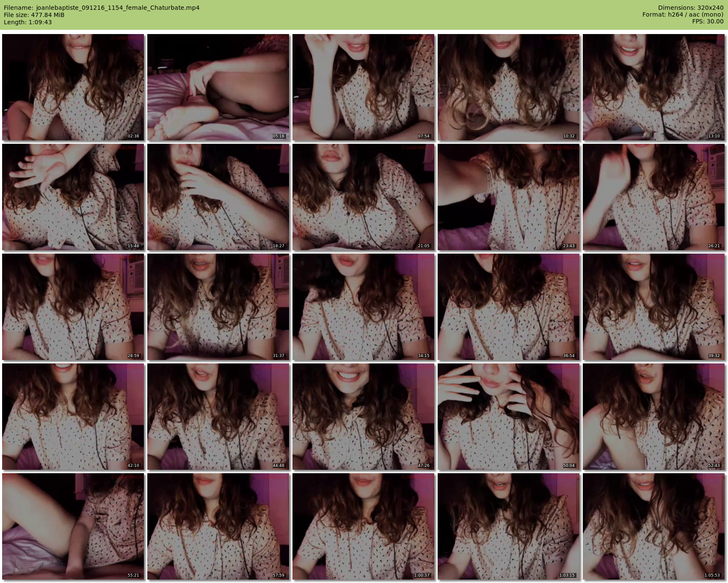Select the "File size: 477.84 MiB" text
Screen dimensions: 728x583
coord(34,15)
